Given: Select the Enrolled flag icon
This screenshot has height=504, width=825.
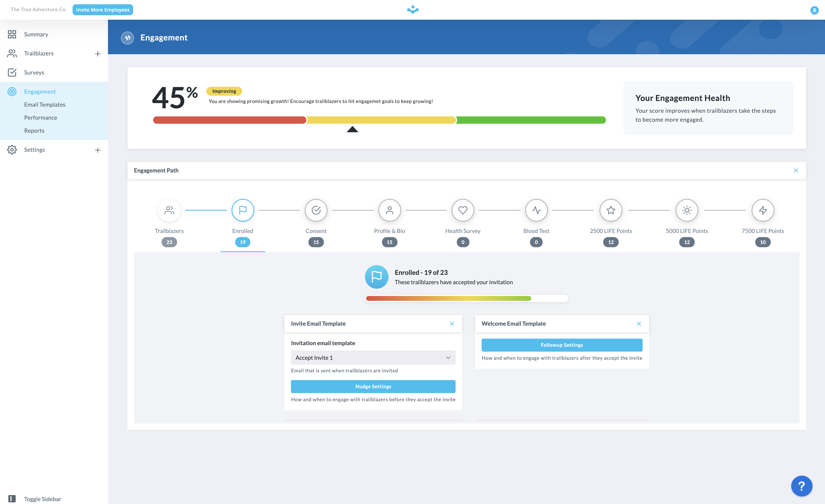Looking at the screenshot, I should (242, 210).
